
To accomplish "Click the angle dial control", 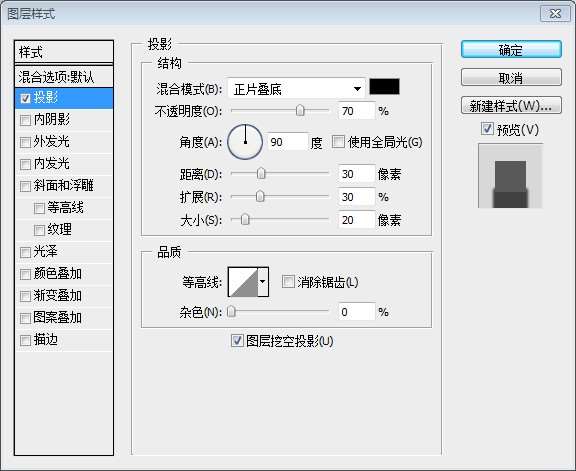I will tap(245, 142).
